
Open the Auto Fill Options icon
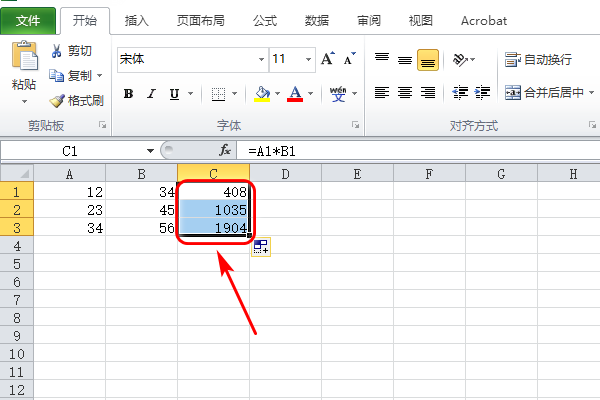pyautogui.click(x=261, y=247)
